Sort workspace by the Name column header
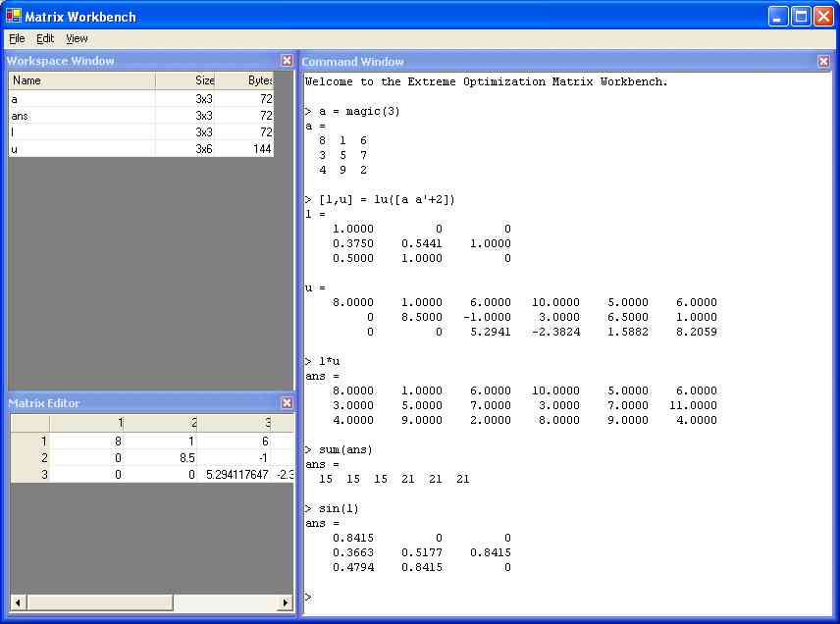Viewport: 840px width, 624px height. tap(82, 80)
